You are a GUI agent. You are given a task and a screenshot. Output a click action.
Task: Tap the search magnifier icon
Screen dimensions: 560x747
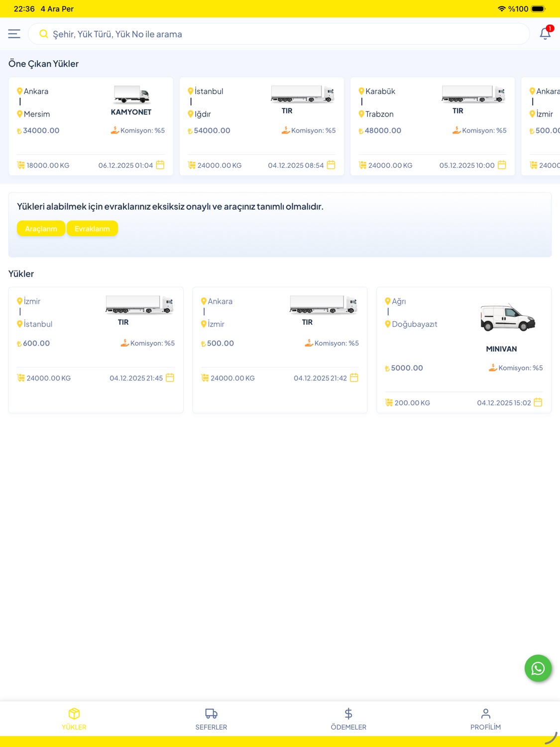pyautogui.click(x=44, y=34)
